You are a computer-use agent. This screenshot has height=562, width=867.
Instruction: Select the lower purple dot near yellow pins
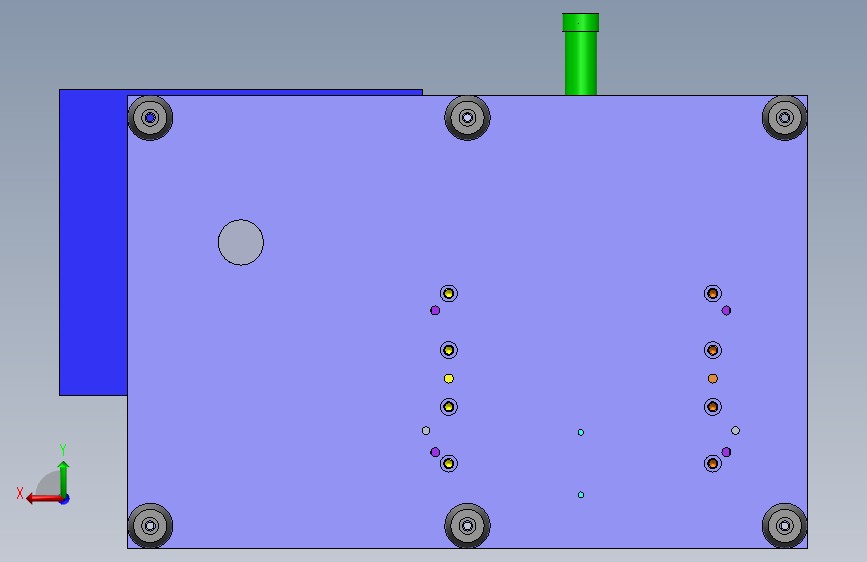(x=435, y=452)
